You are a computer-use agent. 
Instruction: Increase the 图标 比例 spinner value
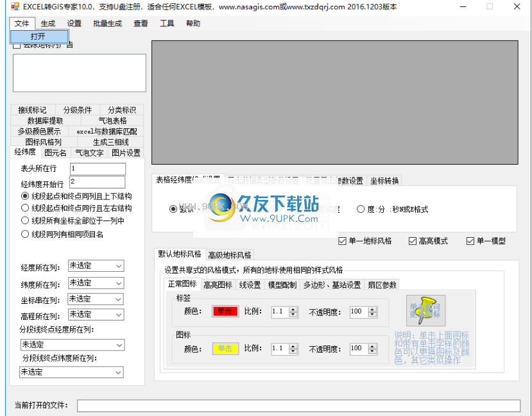pyautogui.click(x=293, y=346)
